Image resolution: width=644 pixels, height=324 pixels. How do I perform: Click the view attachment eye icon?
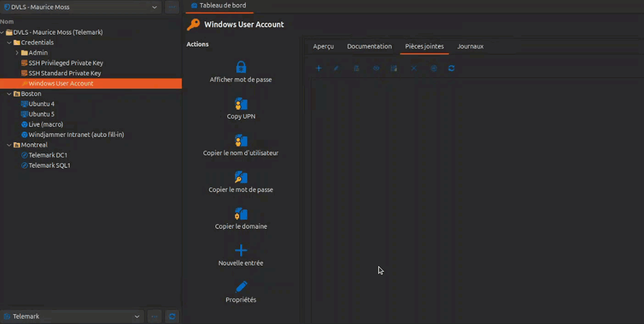pos(376,68)
